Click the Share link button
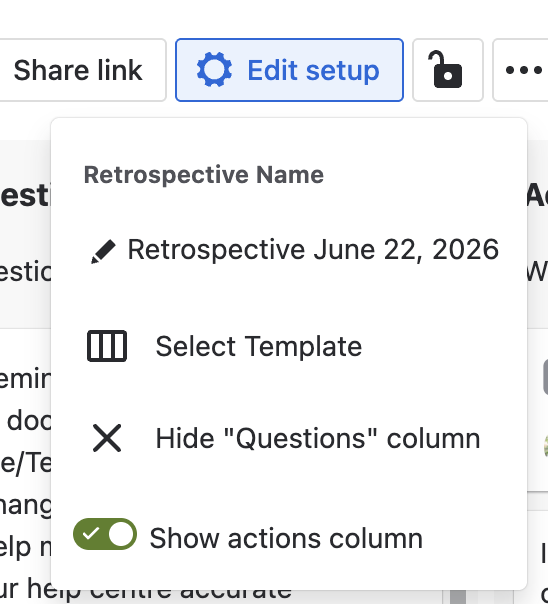The height and width of the screenshot is (604, 548). pyautogui.click(x=78, y=70)
